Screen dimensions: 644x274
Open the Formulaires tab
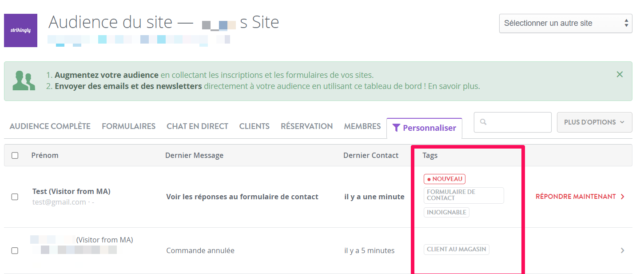[x=128, y=126]
